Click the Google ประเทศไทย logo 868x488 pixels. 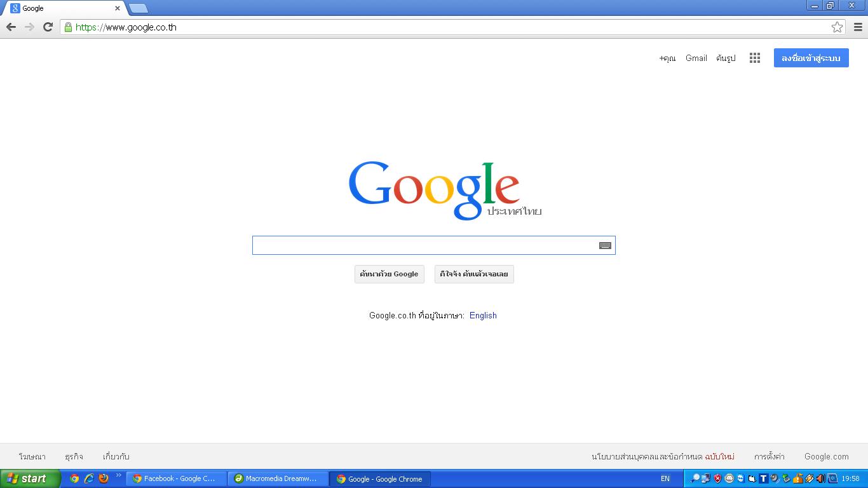coord(445,190)
